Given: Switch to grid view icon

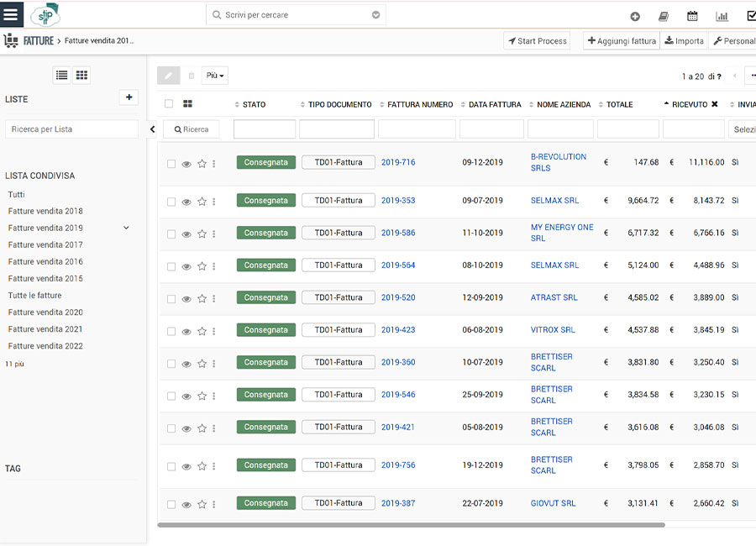Looking at the screenshot, I should coord(81,76).
